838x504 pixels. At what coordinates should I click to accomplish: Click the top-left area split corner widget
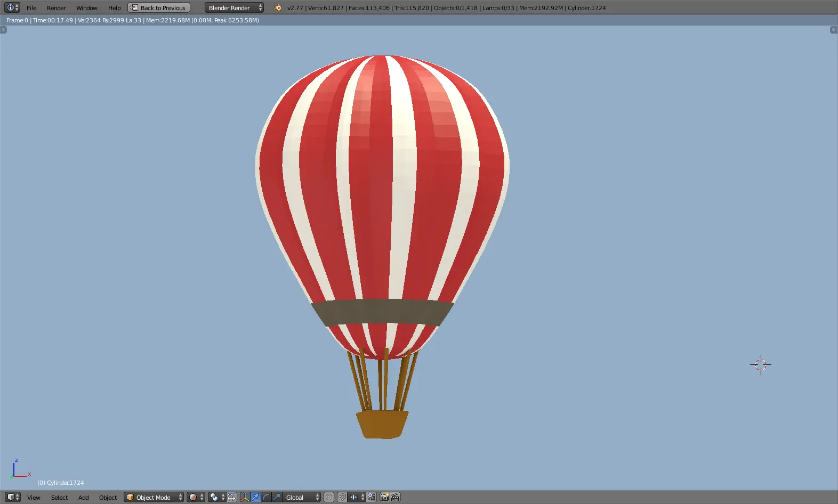pos(4,30)
